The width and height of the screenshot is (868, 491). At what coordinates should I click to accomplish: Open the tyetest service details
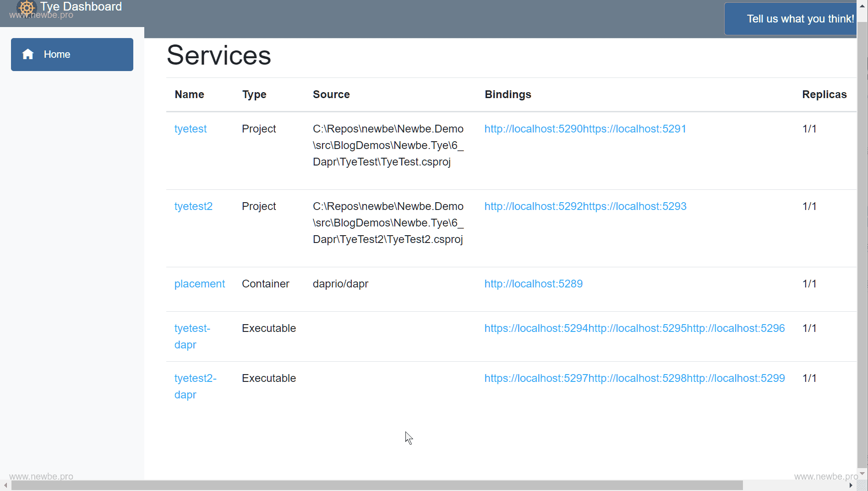click(x=191, y=129)
